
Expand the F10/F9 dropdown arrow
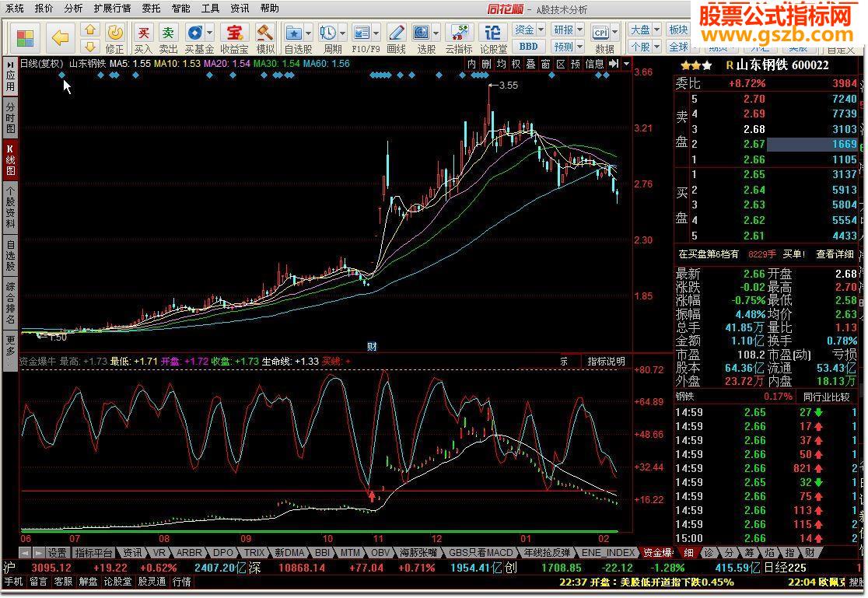376,33
